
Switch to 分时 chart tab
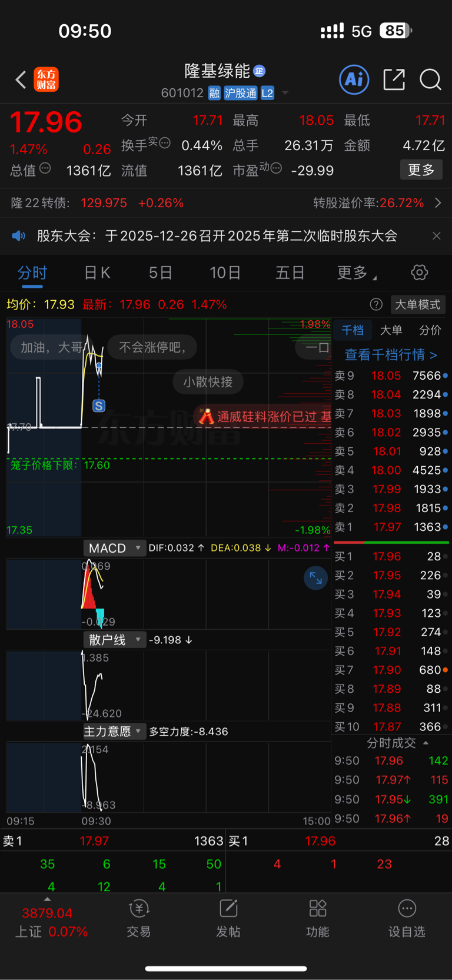pos(32,273)
